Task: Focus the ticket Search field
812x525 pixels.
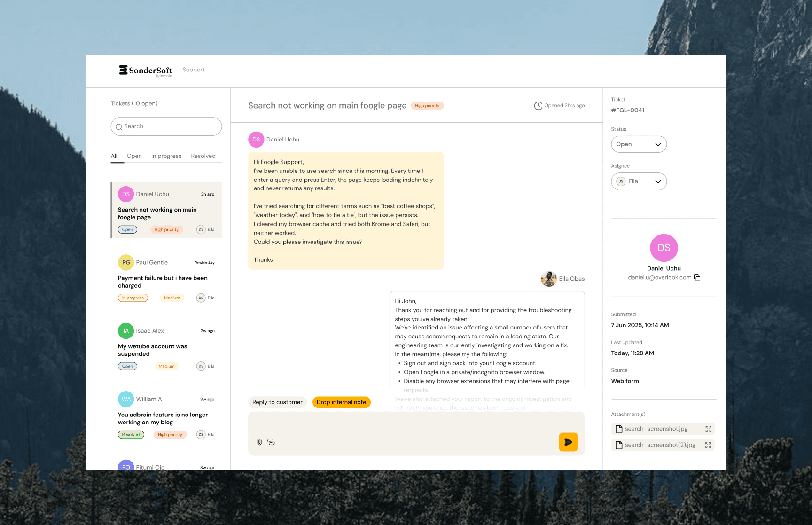Action: click(x=166, y=126)
